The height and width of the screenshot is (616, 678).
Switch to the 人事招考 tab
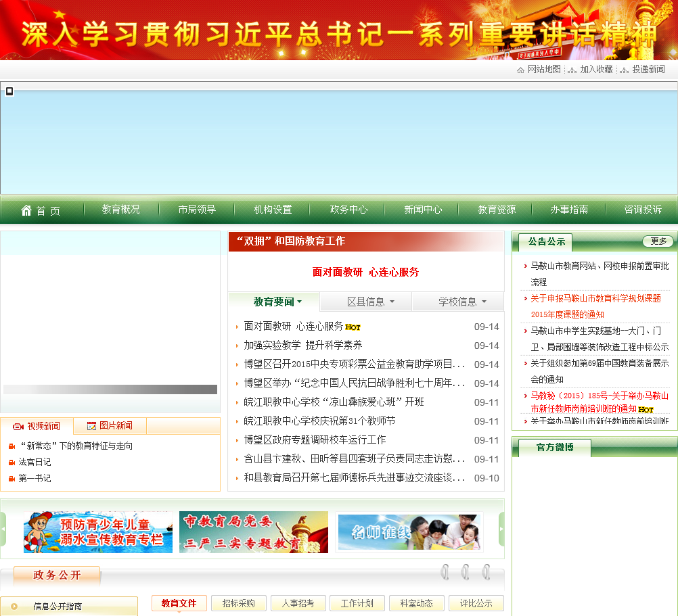298,603
